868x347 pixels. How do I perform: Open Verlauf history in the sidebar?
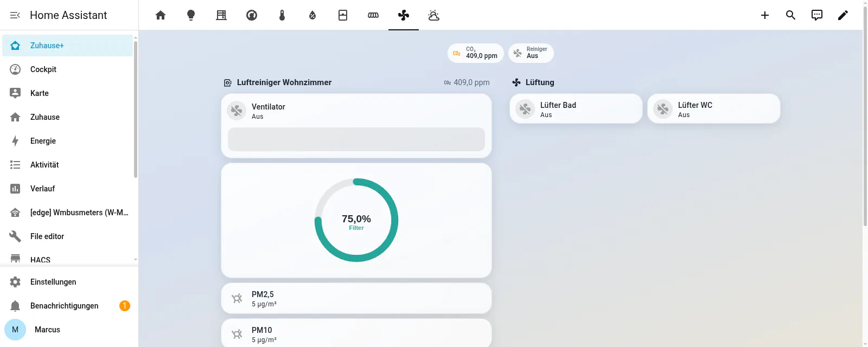point(67,189)
